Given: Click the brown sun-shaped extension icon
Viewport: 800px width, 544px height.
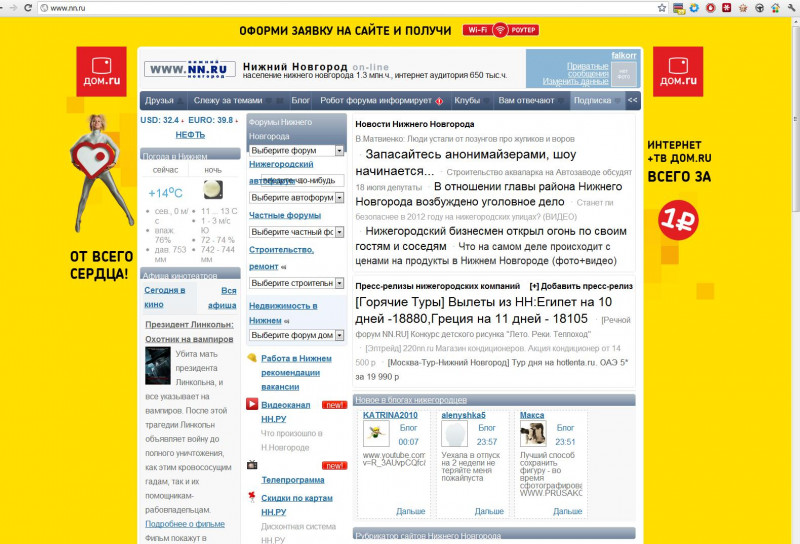Looking at the screenshot, I should pyautogui.click(x=743, y=8).
